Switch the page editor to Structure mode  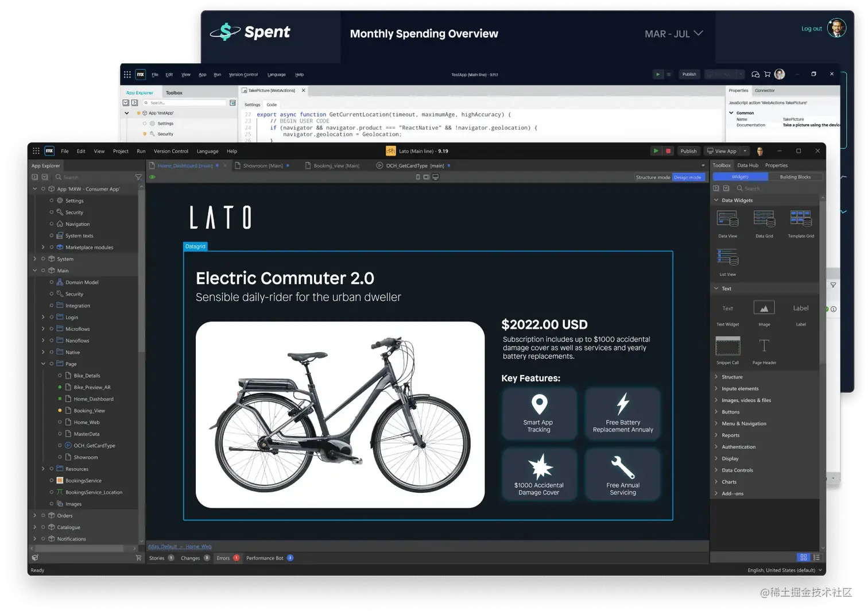(x=653, y=177)
